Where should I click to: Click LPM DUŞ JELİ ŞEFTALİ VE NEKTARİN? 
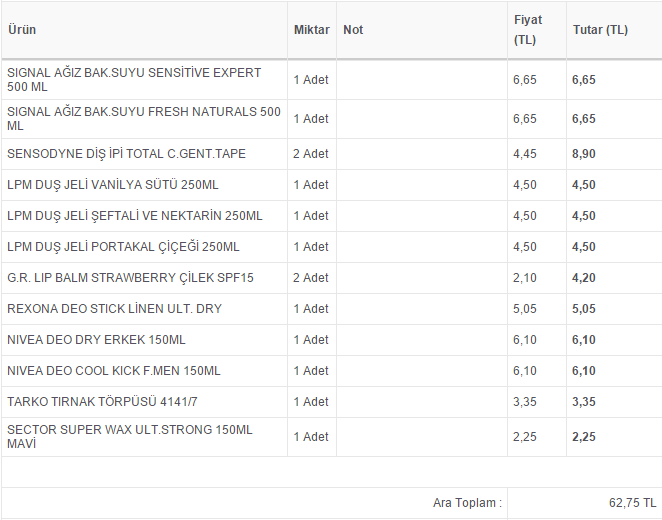[x=134, y=216]
